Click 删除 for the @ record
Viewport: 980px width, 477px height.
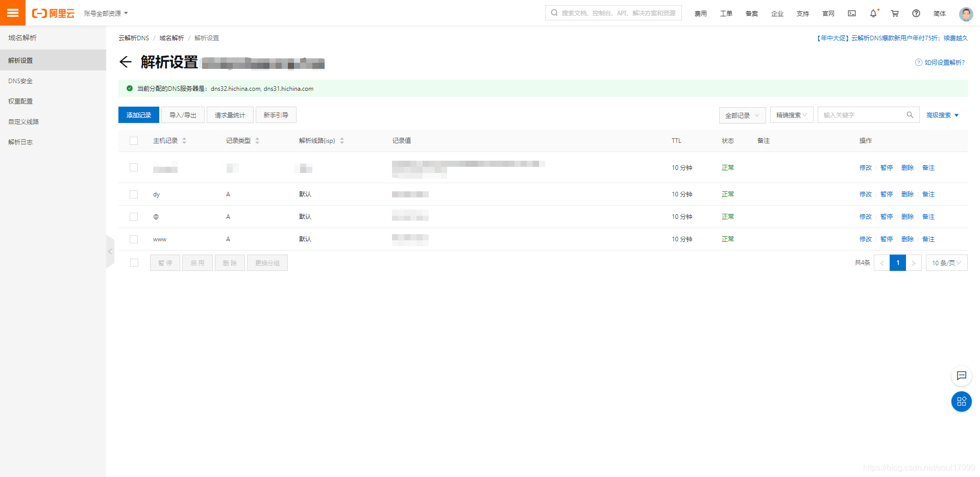click(x=908, y=217)
